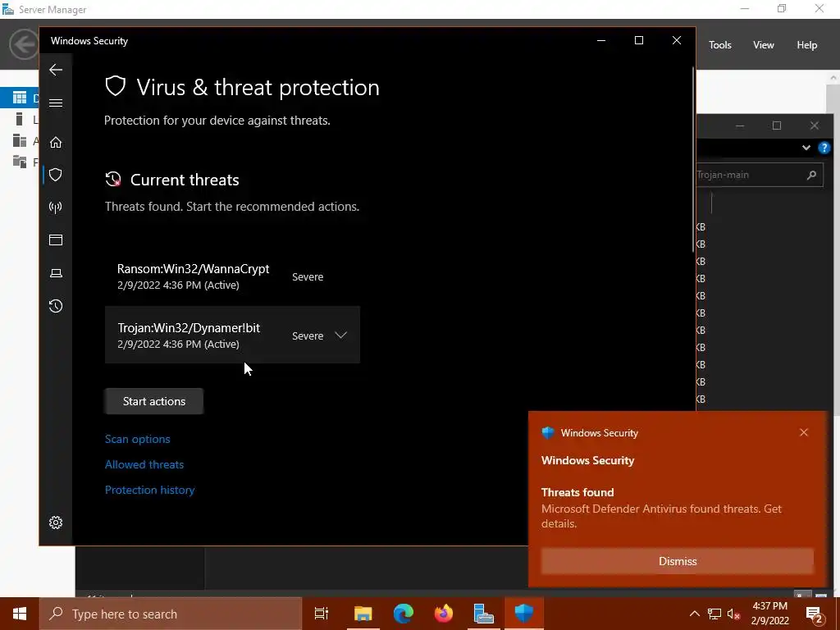This screenshot has height=630, width=840.
Task: Expand the File Explorer ribbon chevron
Action: pos(806,148)
